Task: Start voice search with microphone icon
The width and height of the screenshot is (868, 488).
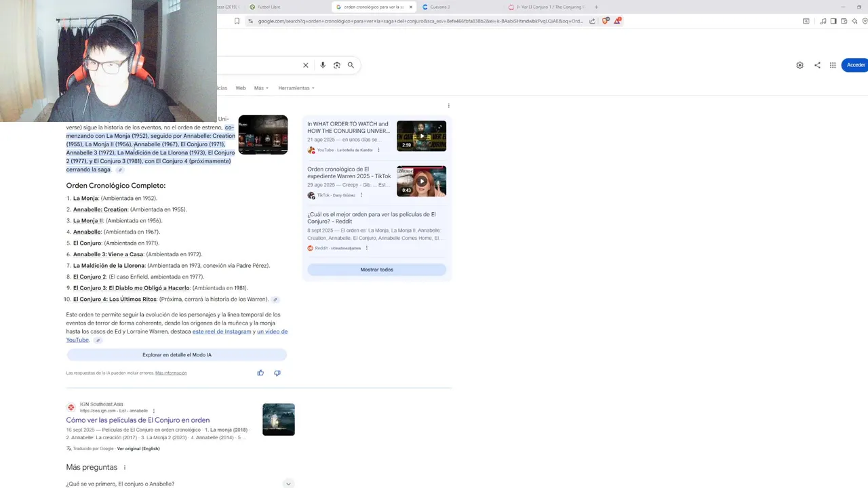Action: [x=323, y=65]
